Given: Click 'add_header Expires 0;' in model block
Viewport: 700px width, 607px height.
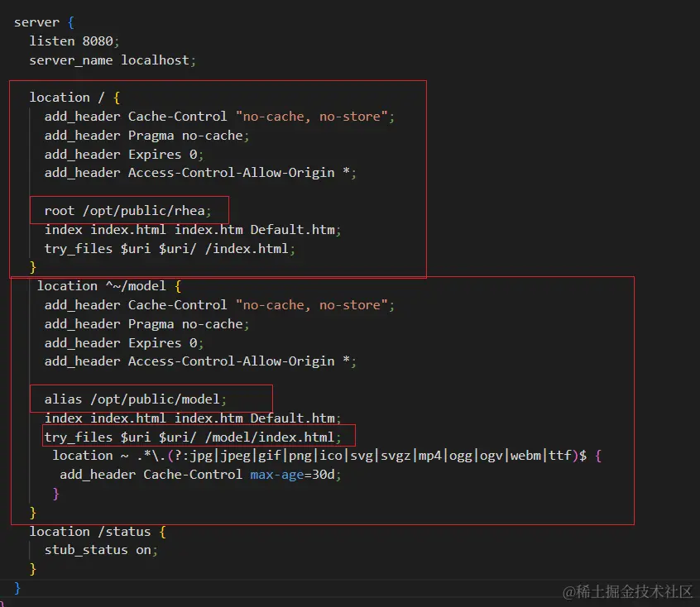Looking at the screenshot, I should (x=123, y=342).
